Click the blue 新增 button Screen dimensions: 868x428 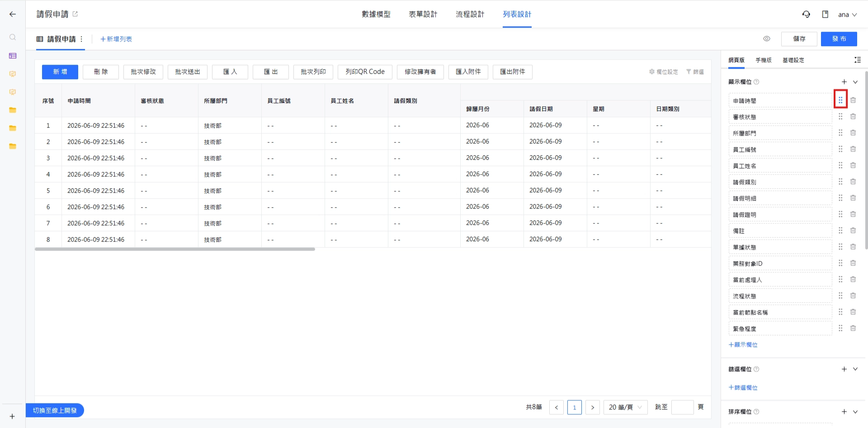60,72
